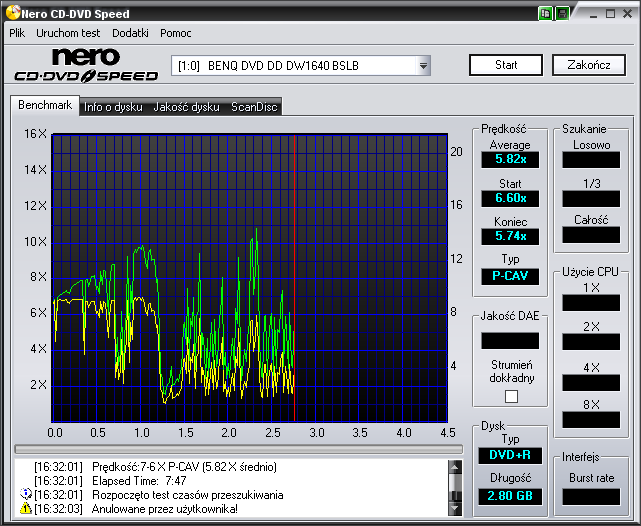The width and height of the screenshot is (641, 526).
Task: Click the Average speed value 5.82x
Action: pyautogui.click(x=510, y=159)
